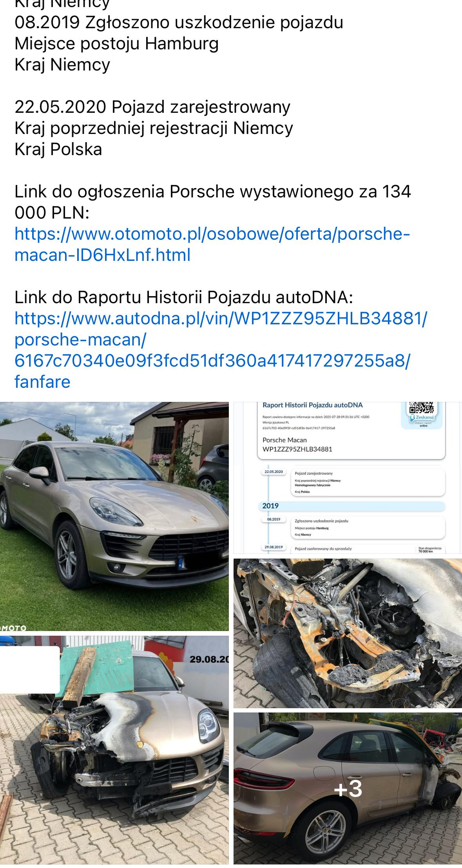Tap the 29.08 date stamp on the photo
The width and height of the screenshot is (462, 868).
coord(209,659)
